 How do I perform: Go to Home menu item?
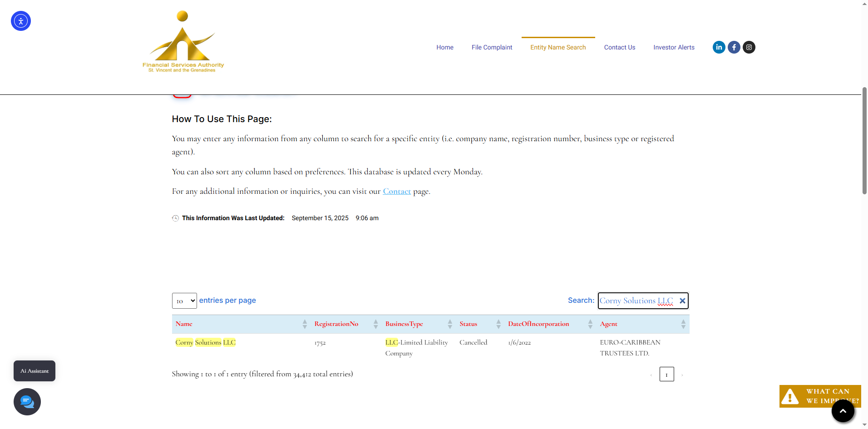(445, 47)
